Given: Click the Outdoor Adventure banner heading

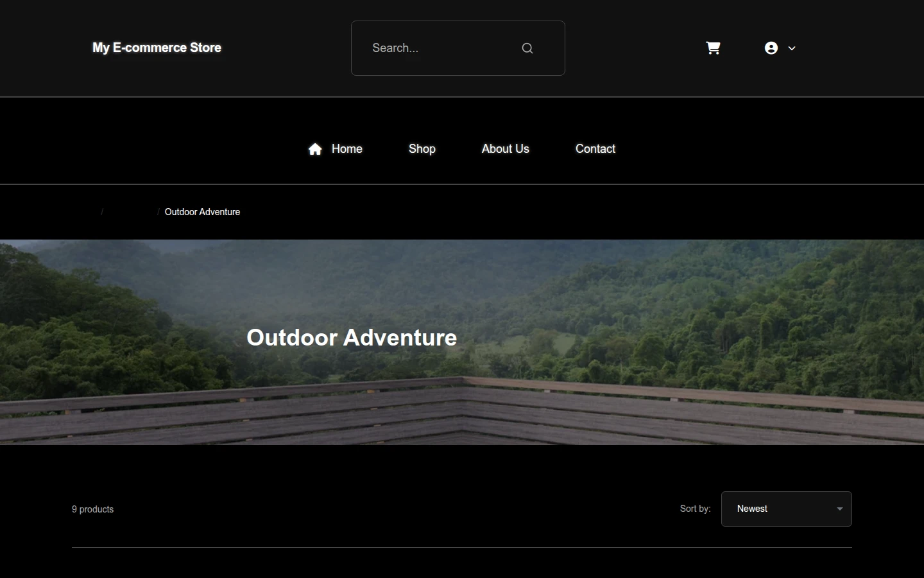Looking at the screenshot, I should [352, 338].
